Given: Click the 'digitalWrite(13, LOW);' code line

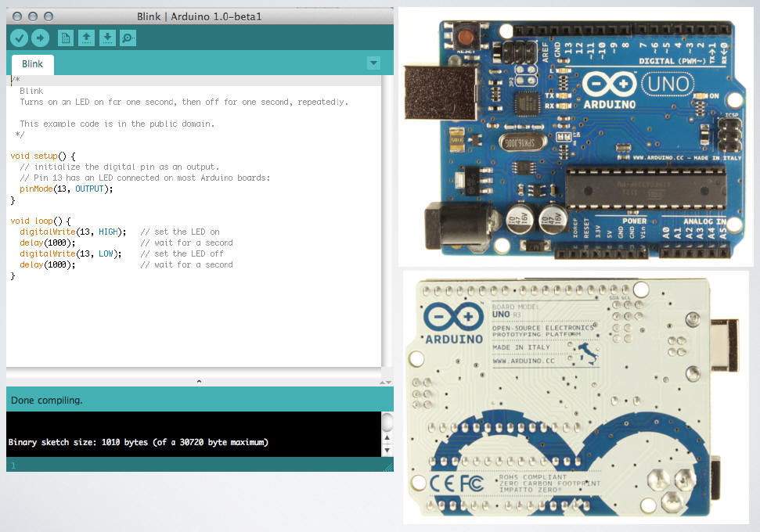Looking at the screenshot, I should 70,254.
